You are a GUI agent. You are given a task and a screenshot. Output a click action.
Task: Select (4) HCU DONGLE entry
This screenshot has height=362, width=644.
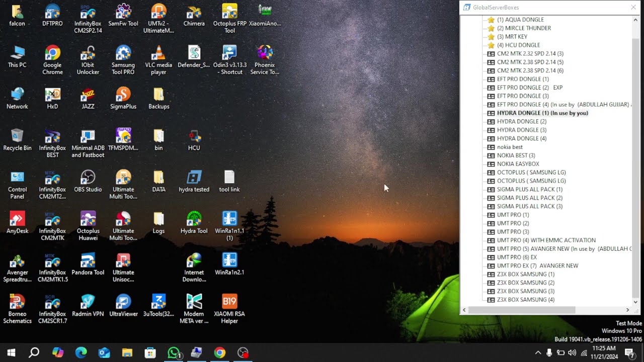pos(518,45)
